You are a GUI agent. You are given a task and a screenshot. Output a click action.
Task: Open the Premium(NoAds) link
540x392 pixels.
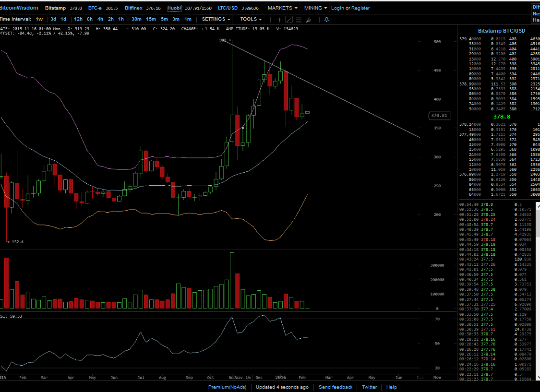pos(228,387)
